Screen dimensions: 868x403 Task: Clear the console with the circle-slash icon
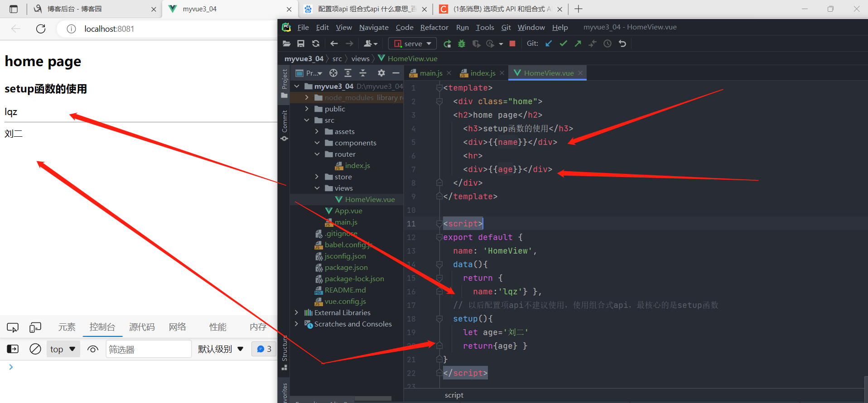click(x=35, y=349)
